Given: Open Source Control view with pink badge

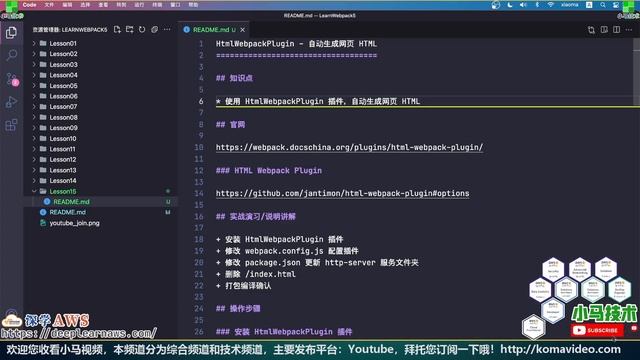Looking at the screenshot, I should point(11,79).
